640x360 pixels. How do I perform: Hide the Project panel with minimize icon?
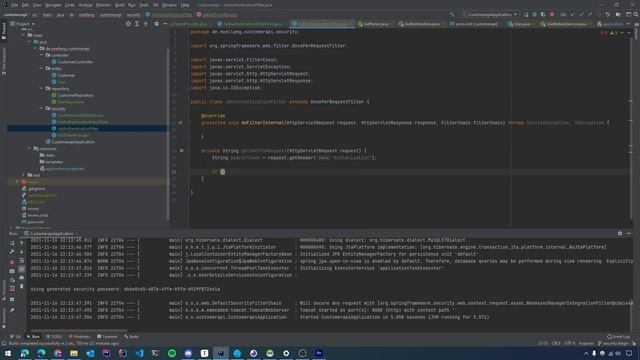165,24
